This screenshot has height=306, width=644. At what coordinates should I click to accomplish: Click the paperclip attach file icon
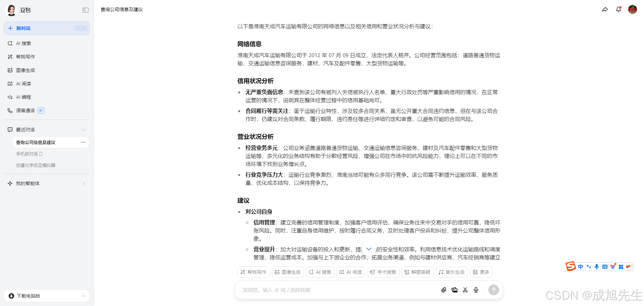click(x=444, y=290)
